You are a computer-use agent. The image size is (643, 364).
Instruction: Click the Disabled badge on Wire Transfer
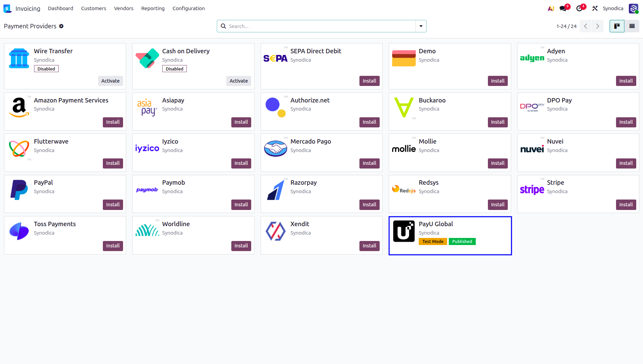coord(46,69)
